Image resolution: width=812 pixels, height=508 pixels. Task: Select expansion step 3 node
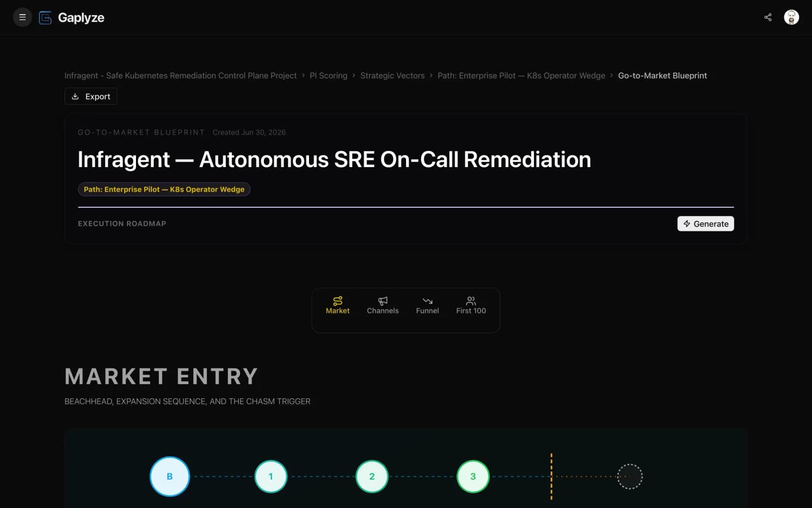(x=473, y=477)
